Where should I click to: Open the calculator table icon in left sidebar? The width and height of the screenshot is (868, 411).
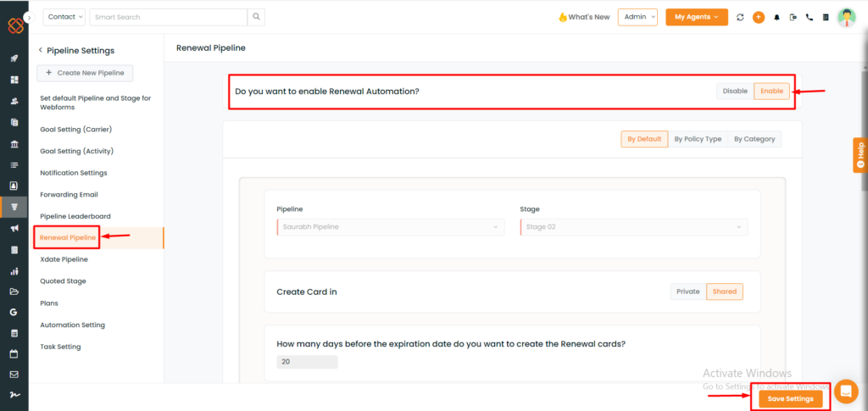(14, 334)
